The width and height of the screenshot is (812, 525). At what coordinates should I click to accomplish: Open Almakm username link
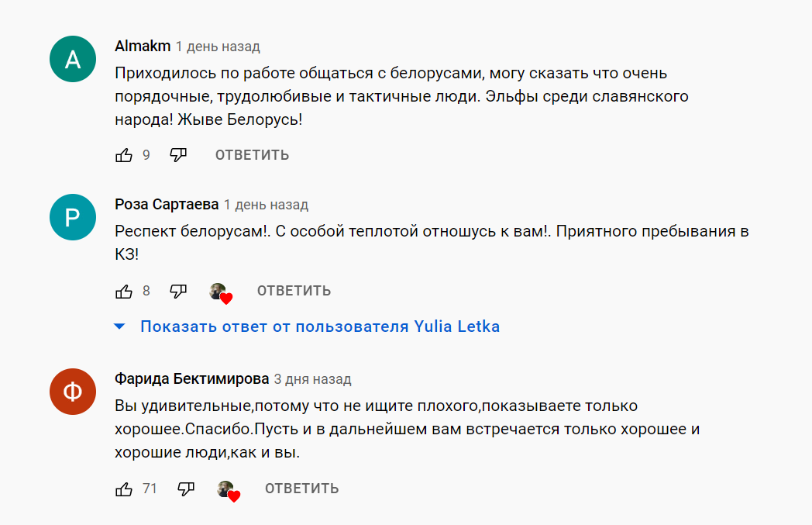pos(143,47)
